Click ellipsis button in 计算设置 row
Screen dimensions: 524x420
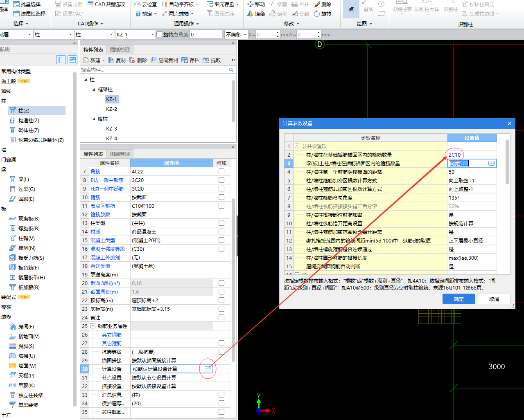208,369
